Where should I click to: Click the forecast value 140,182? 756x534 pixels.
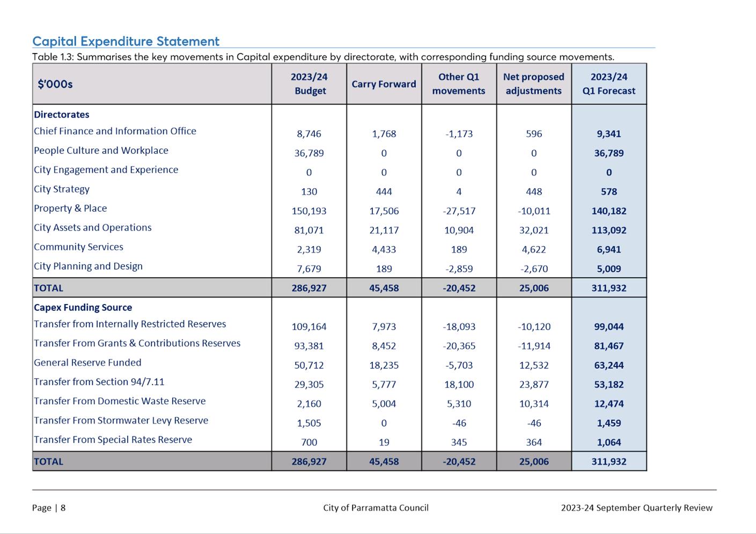point(609,211)
